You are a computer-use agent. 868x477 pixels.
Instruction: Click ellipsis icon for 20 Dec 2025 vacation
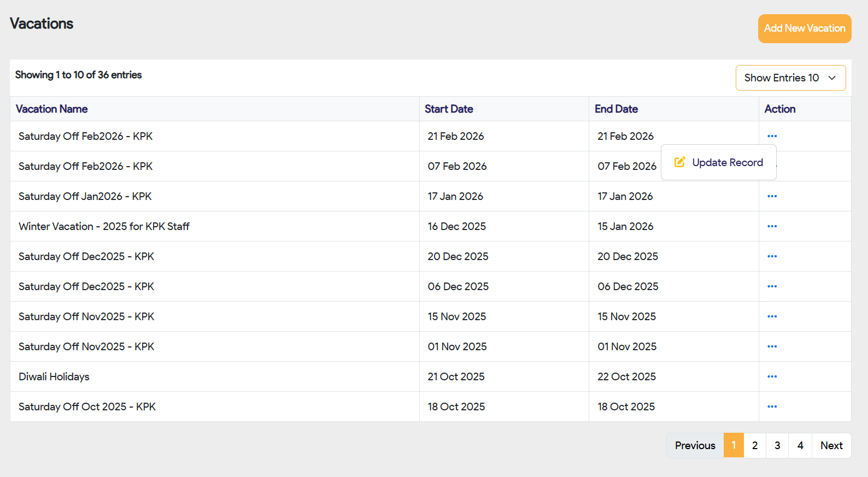(772, 256)
